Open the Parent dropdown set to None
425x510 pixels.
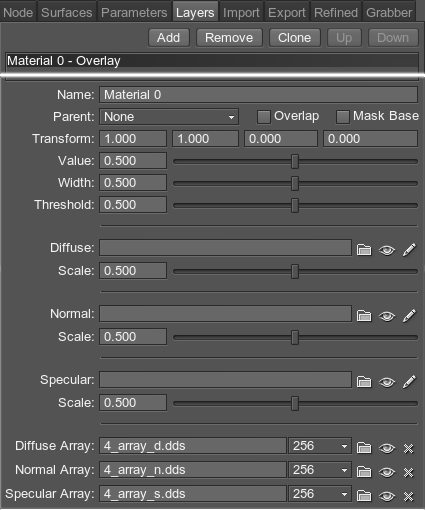click(169, 117)
